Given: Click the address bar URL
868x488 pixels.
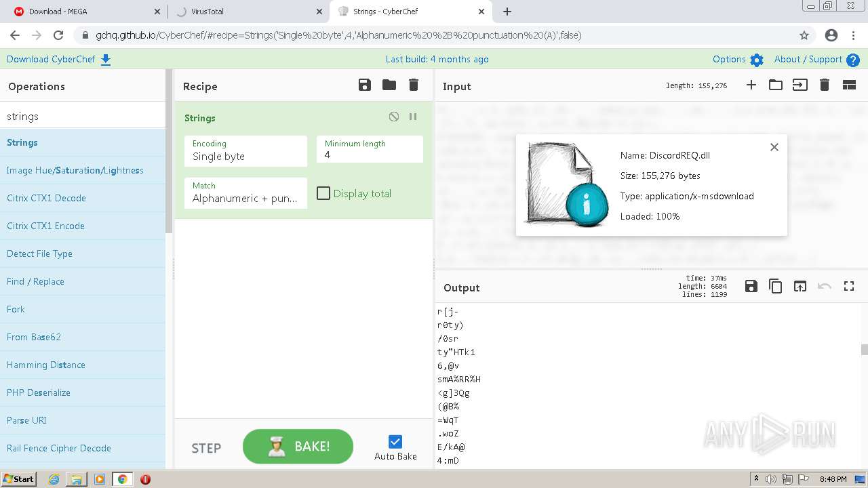Looking at the screenshot, I should point(338,35).
